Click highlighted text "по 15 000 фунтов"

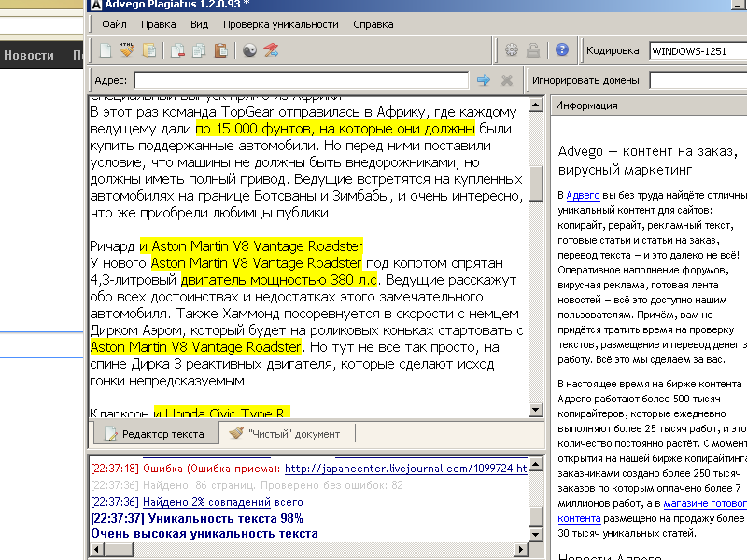click(x=253, y=129)
